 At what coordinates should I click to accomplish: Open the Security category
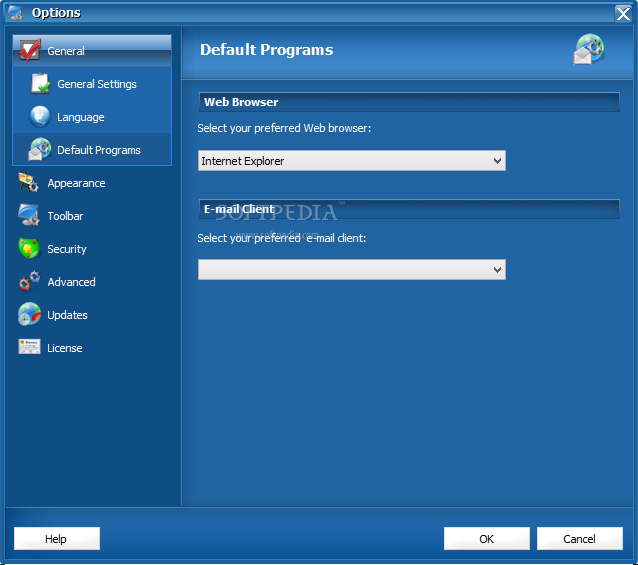coord(92,249)
